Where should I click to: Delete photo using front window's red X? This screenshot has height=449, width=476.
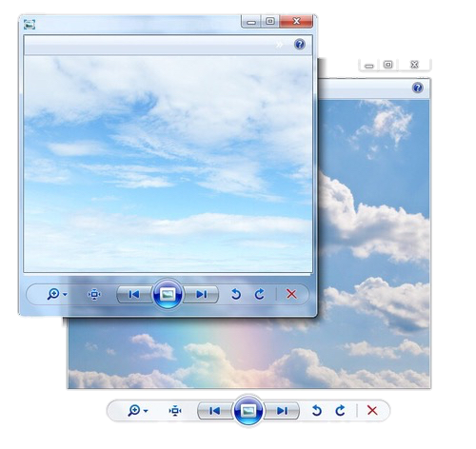pyautogui.click(x=291, y=294)
